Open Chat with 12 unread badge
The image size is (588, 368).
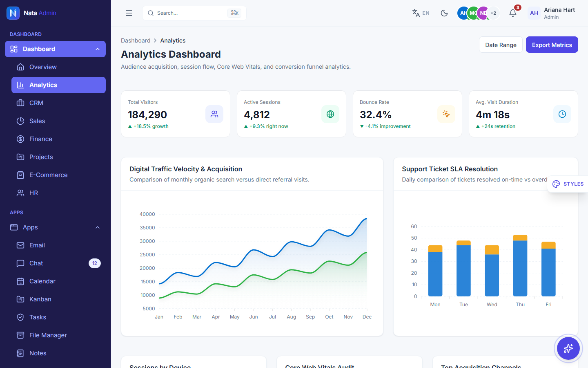(58, 263)
